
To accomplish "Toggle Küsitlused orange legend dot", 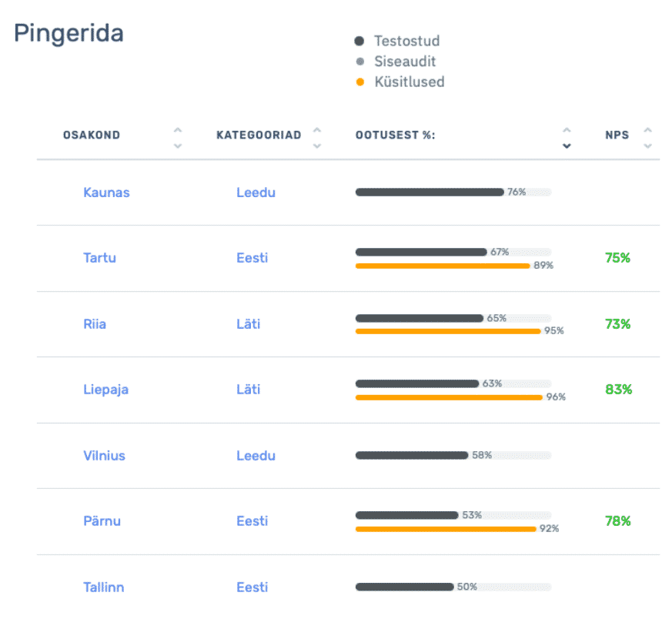I will point(359,82).
